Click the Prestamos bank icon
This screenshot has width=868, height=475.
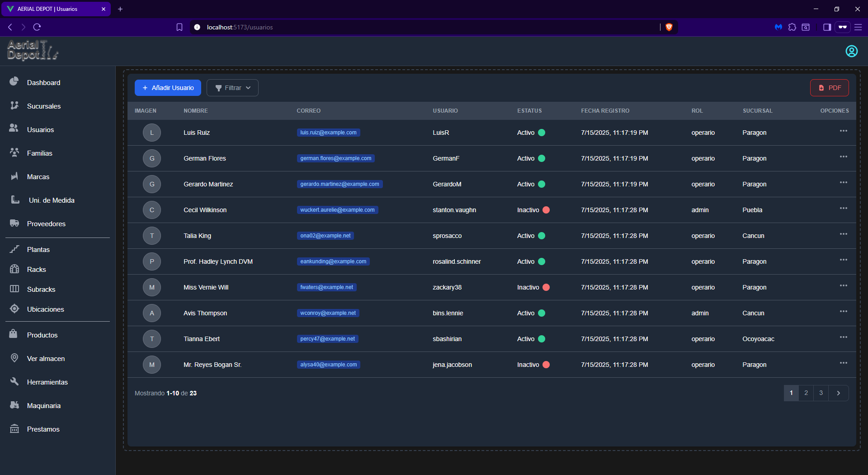click(14, 428)
